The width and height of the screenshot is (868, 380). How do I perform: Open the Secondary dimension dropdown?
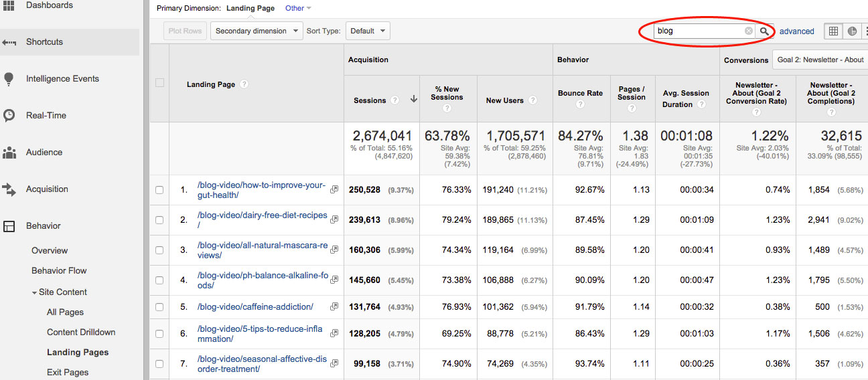(255, 31)
